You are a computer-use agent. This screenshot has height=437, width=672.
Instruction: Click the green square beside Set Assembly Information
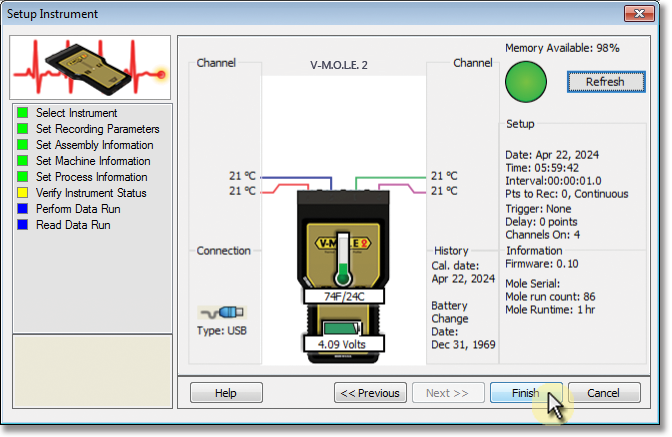(22, 145)
